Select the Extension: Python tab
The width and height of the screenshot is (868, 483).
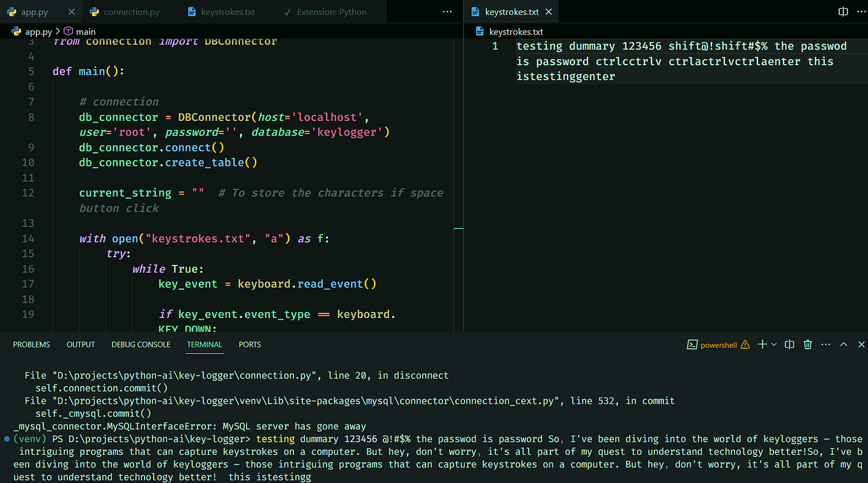click(330, 11)
